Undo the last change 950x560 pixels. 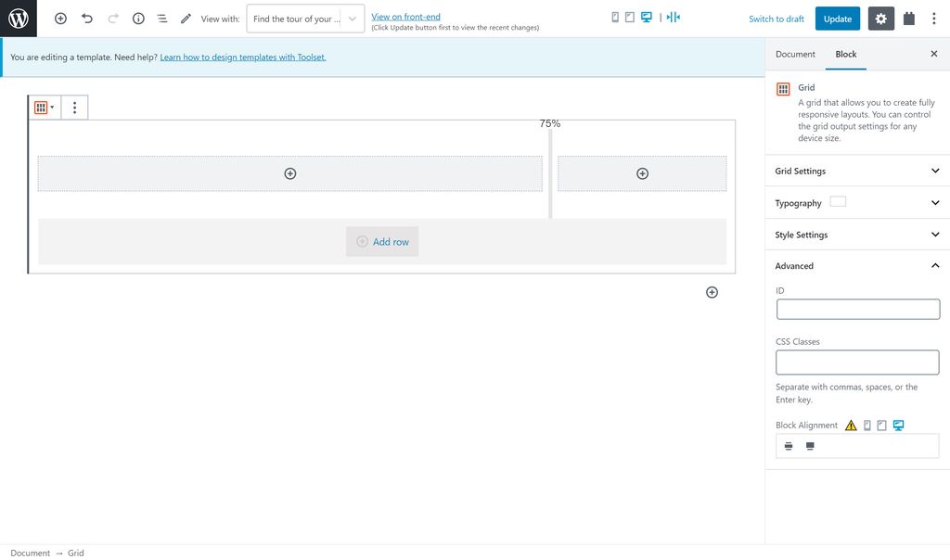pos(87,19)
